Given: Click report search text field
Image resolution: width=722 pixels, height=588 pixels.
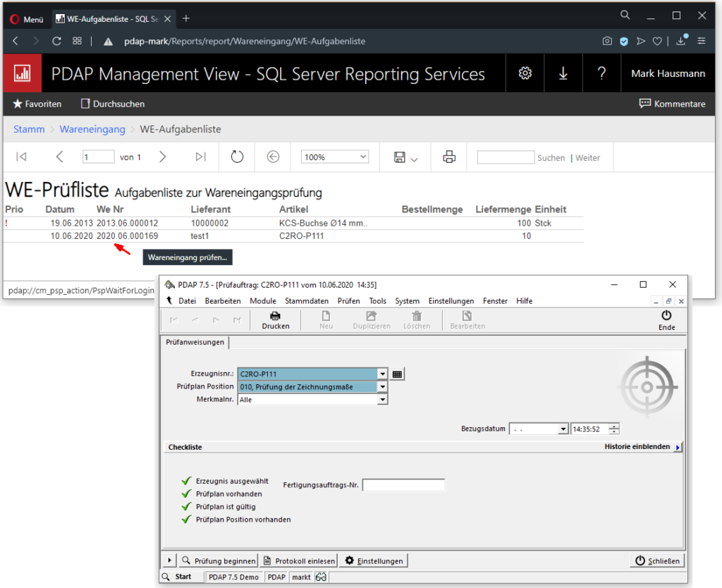Looking at the screenshot, I should coord(506,157).
